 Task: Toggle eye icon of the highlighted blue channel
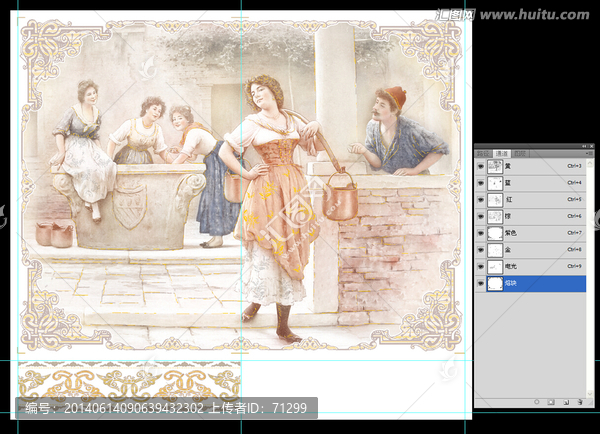pyautogui.click(x=481, y=284)
